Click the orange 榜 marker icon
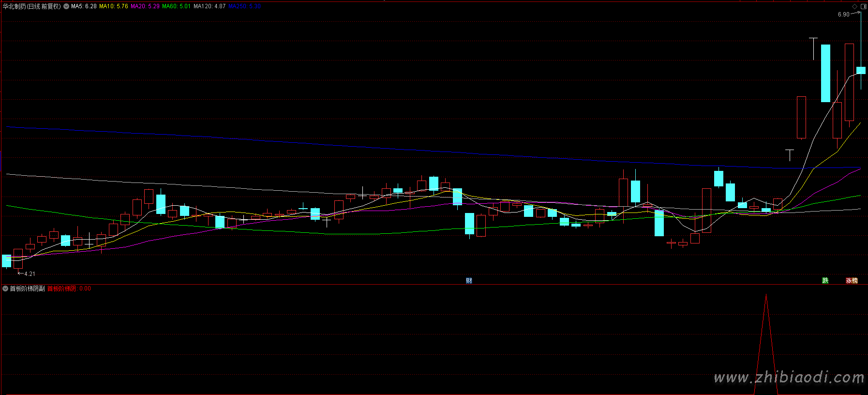 [x=855, y=281]
